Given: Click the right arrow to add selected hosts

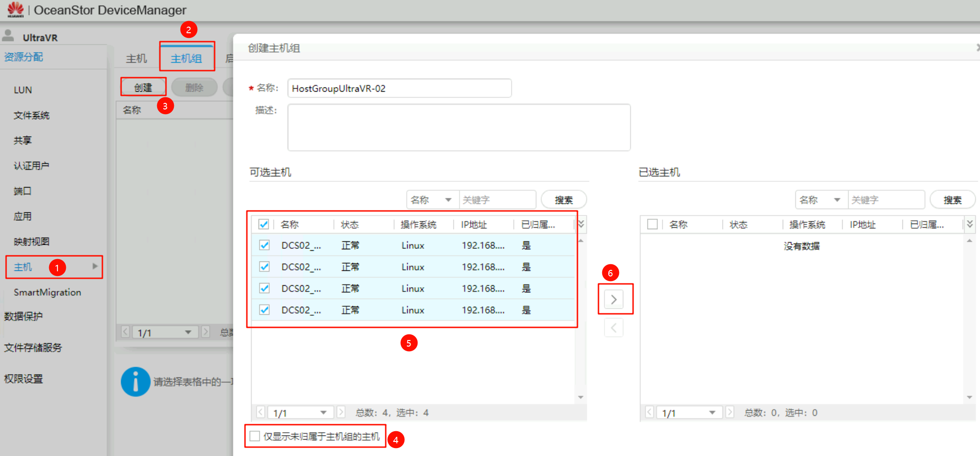Looking at the screenshot, I should point(613,299).
